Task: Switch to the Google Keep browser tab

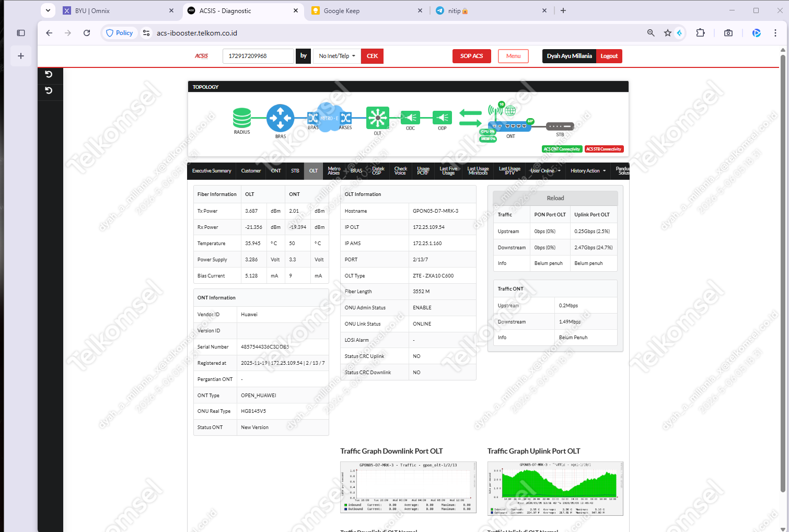Action: click(367, 10)
